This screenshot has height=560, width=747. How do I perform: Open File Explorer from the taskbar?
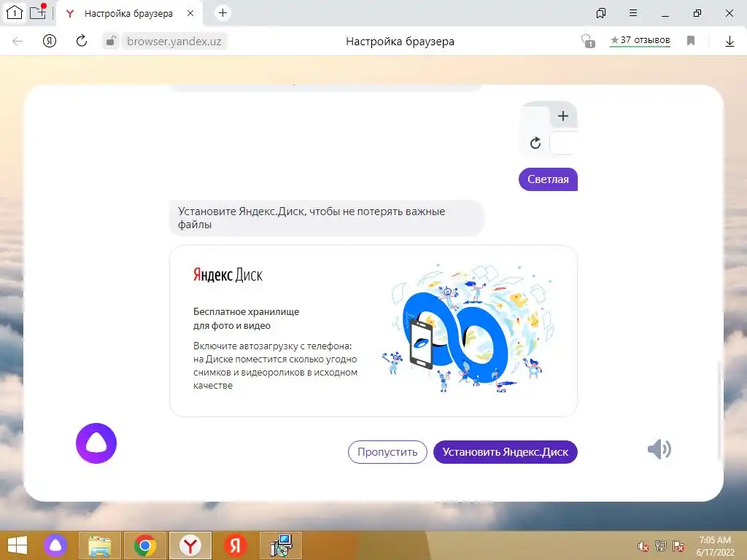tap(99, 545)
